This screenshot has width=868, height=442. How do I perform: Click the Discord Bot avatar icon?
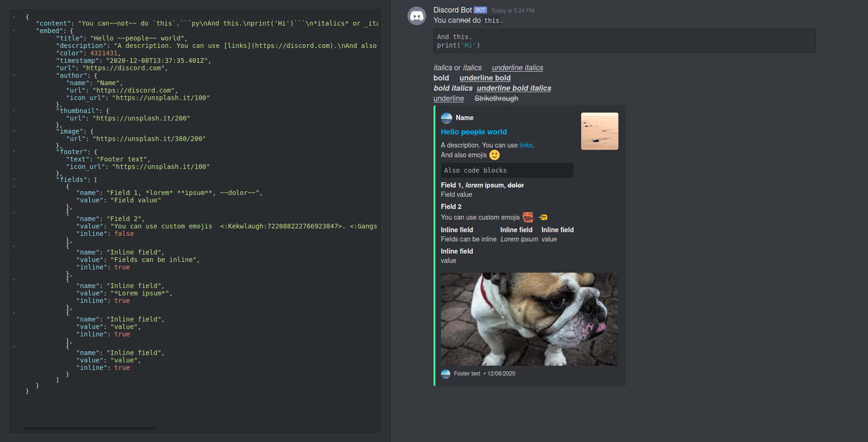pyautogui.click(x=417, y=16)
